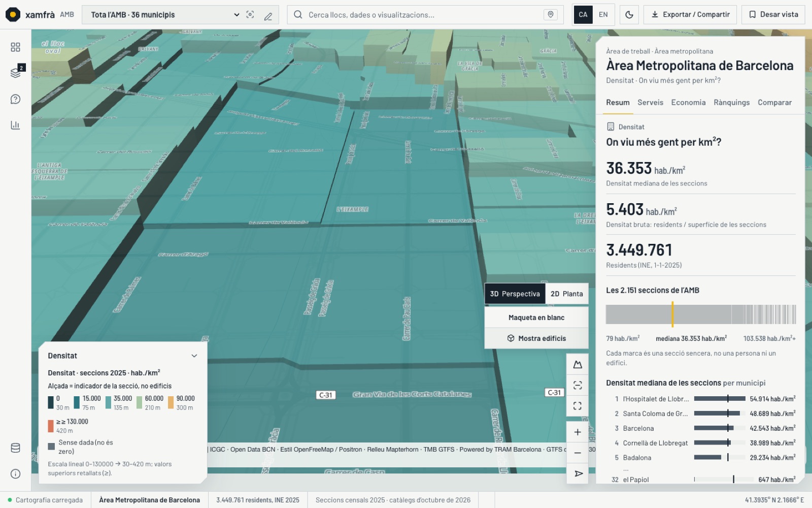The width and height of the screenshot is (812, 508).
Task: Open the dashboard grid icon in sidebar
Action: (15, 47)
